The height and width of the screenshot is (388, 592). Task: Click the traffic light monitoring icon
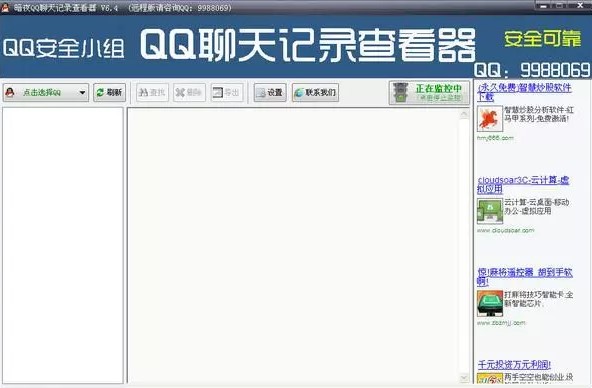pyautogui.click(x=400, y=92)
